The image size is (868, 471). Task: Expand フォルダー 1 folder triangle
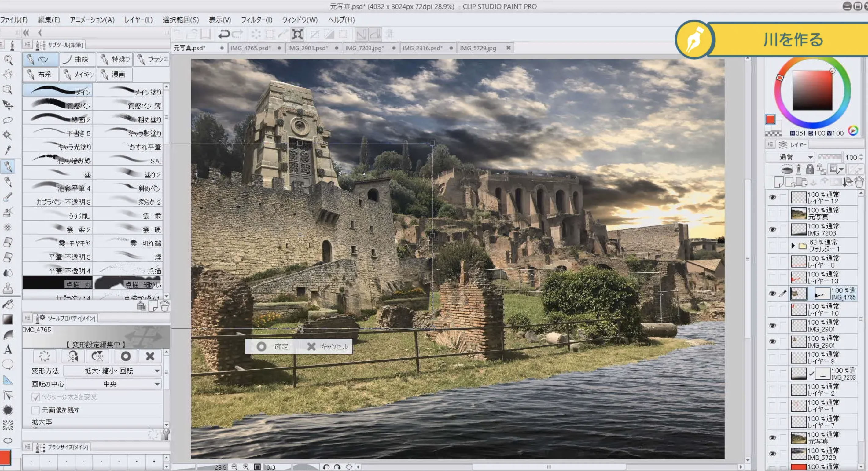[793, 246]
